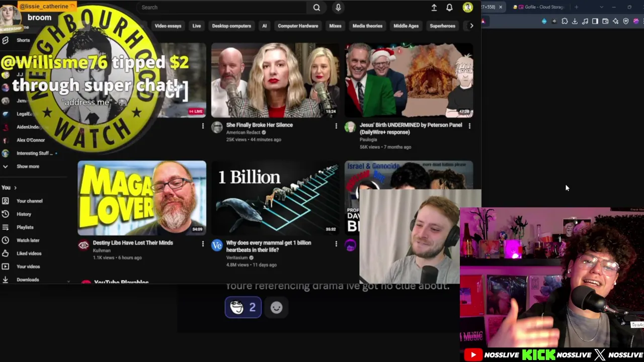
Task: Open YouTube notifications bell
Action: 449,8
